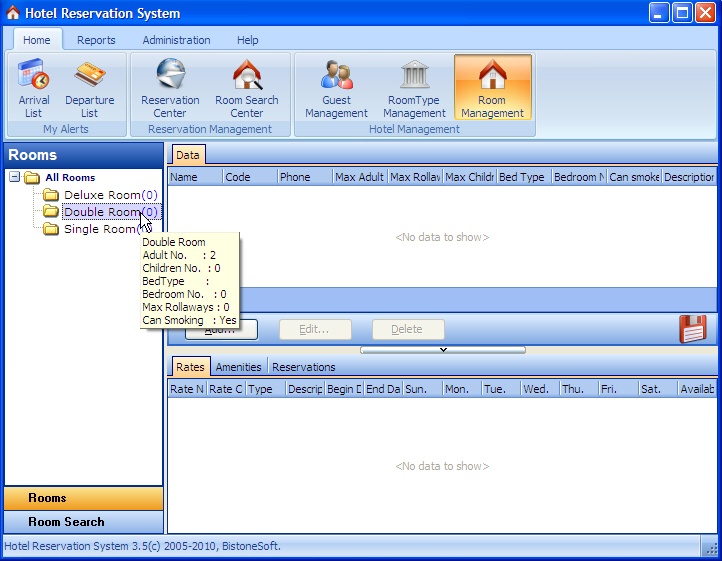Open Room Search Center
The width and height of the screenshot is (722, 561).
tap(247, 89)
